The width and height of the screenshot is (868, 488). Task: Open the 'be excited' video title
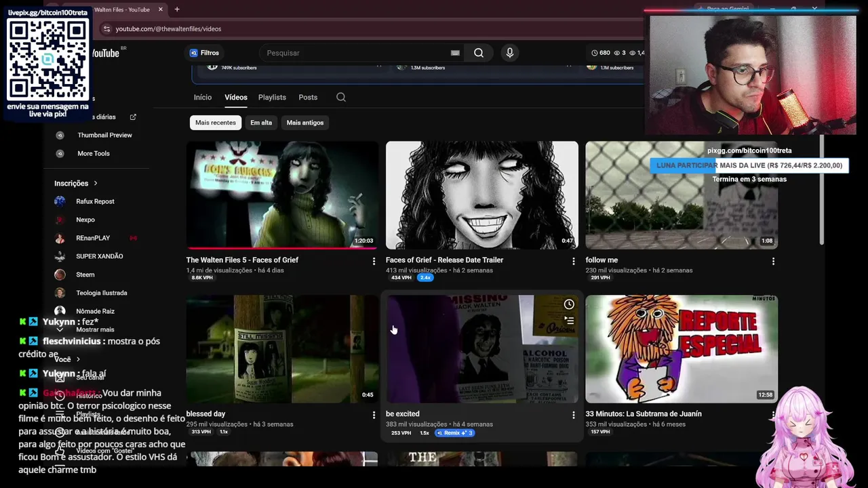403,413
